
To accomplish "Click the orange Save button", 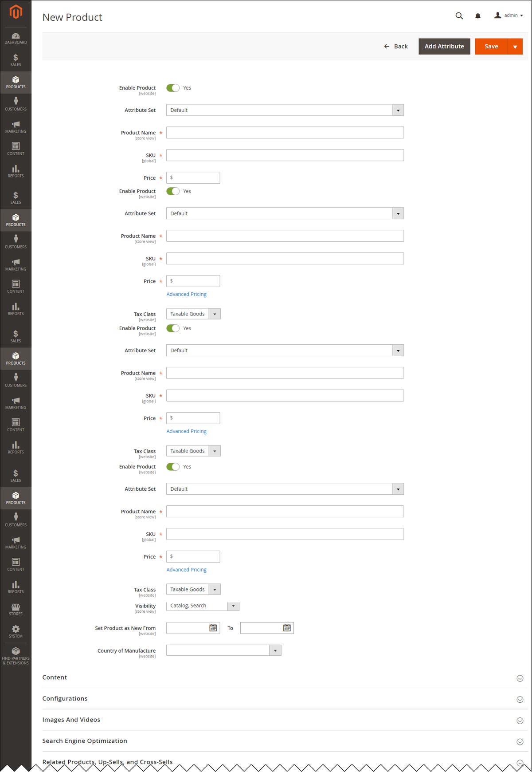I will tap(491, 47).
